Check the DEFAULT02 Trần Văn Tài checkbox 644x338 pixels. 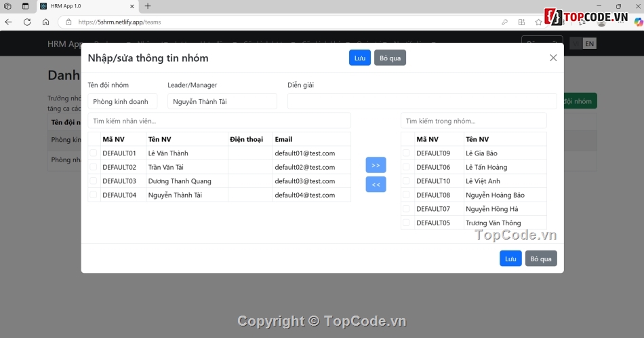coord(94,167)
